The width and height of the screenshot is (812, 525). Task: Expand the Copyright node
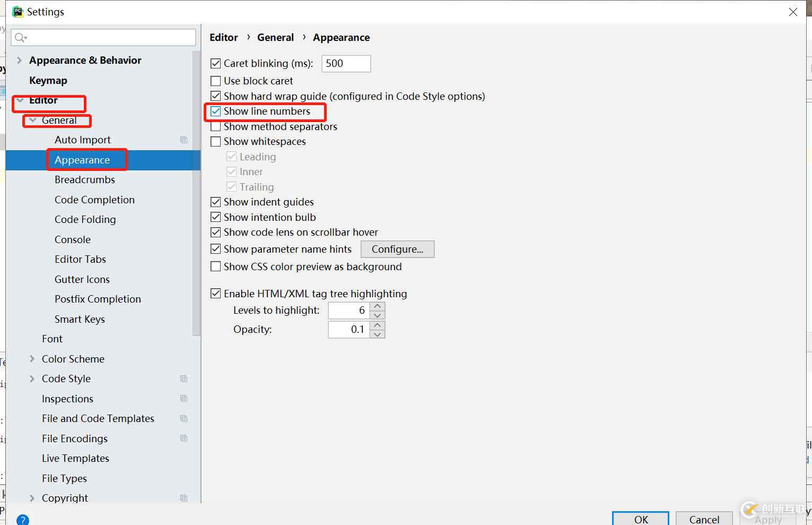pyautogui.click(x=32, y=498)
